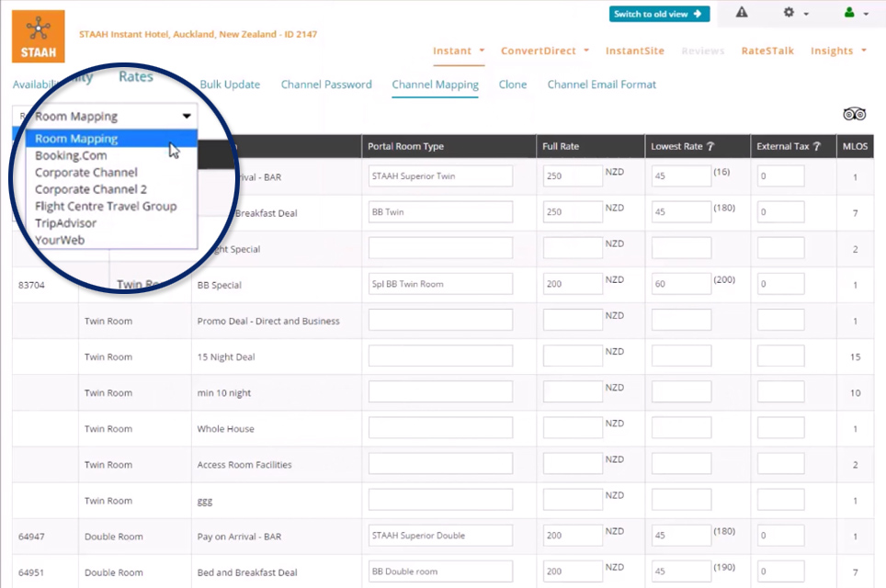886x588 pixels.
Task: Choose Corporate Channel in dropdown list
Action: pos(111,173)
